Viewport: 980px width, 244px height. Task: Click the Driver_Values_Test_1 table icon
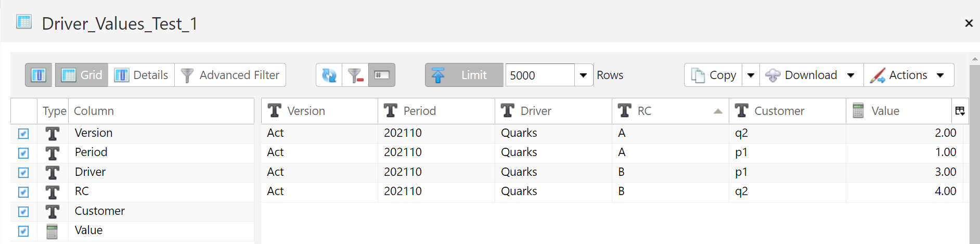point(24,22)
